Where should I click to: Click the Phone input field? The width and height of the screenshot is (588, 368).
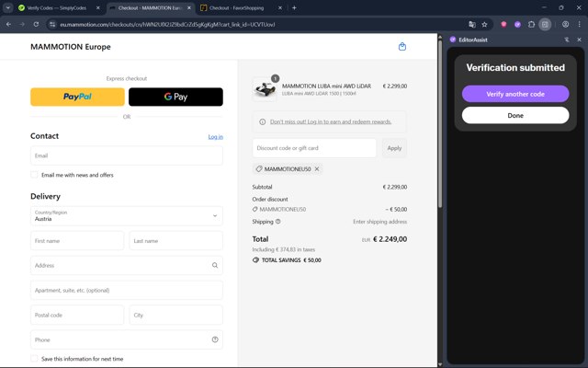127,339
